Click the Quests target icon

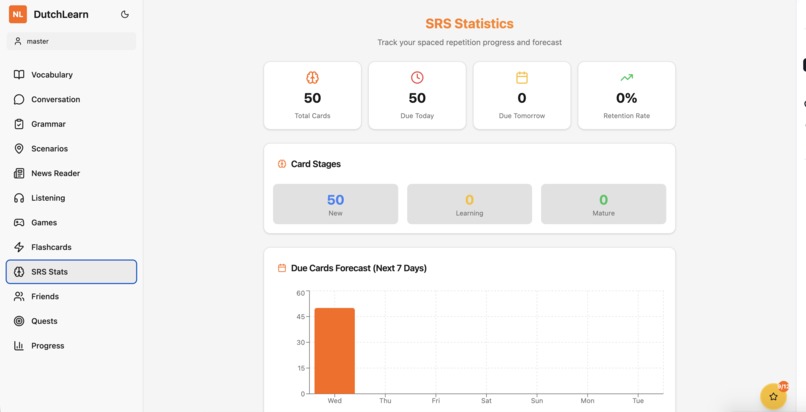(19, 321)
